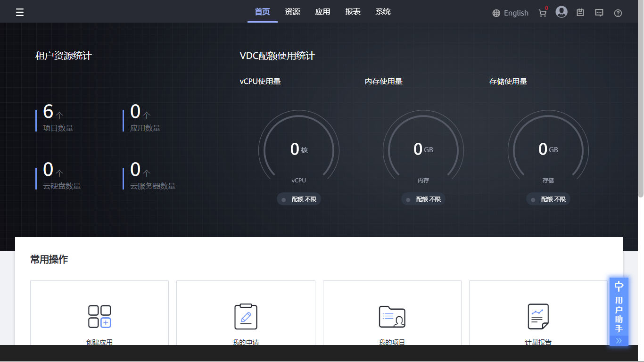Select the 首页 tab
644x362 pixels.
[x=262, y=12]
